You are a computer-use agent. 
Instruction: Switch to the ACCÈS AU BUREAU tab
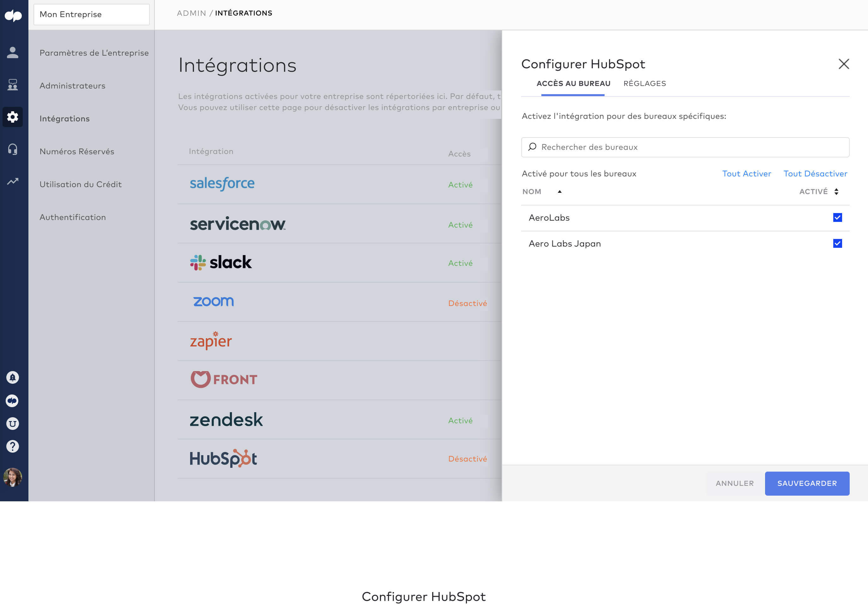click(573, 84)
